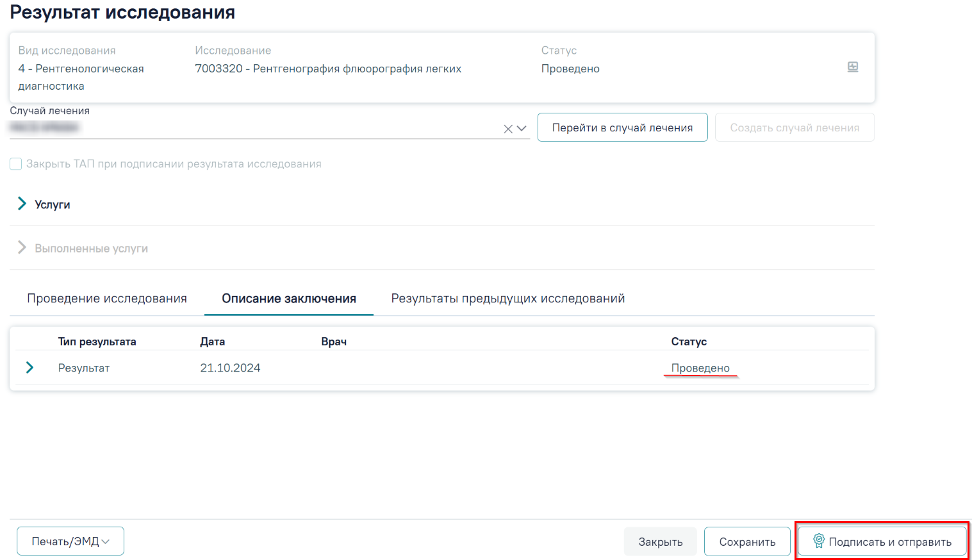Click Подписать и отправить button
The width and height of the screenshot is (972, 560).
point(882,541)
